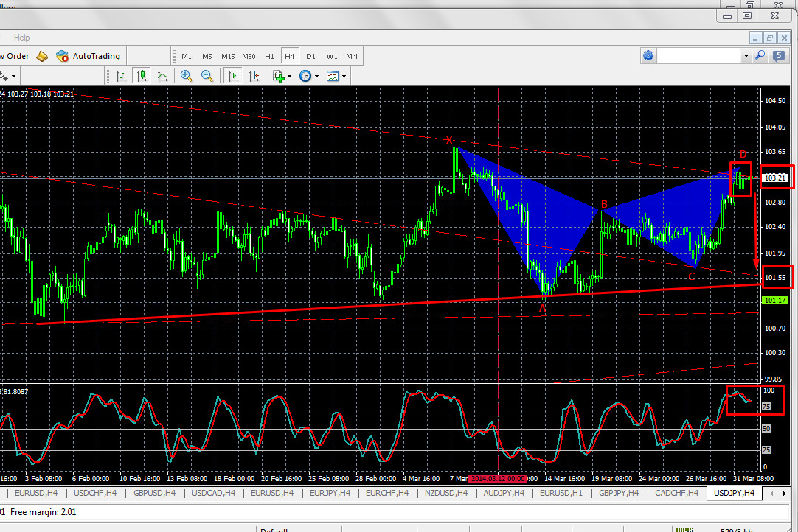
Task: Click the Default profile status bar text
Action: click(274, 530)
